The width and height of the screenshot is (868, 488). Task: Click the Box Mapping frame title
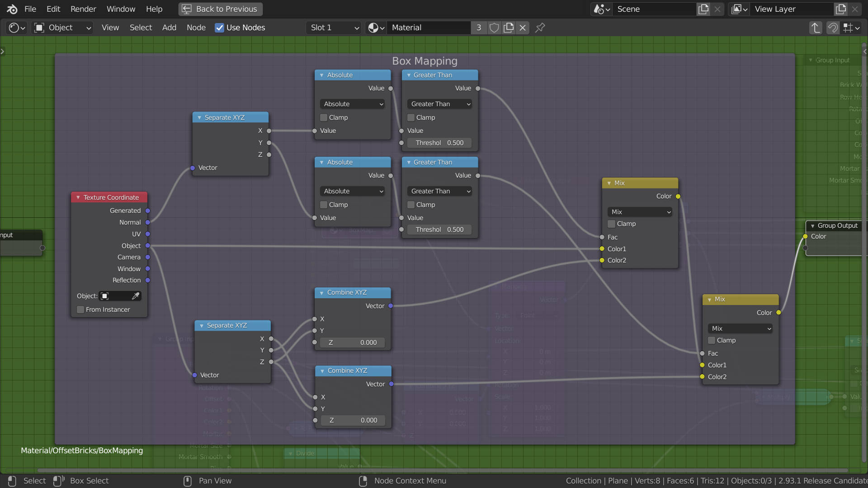425,61
